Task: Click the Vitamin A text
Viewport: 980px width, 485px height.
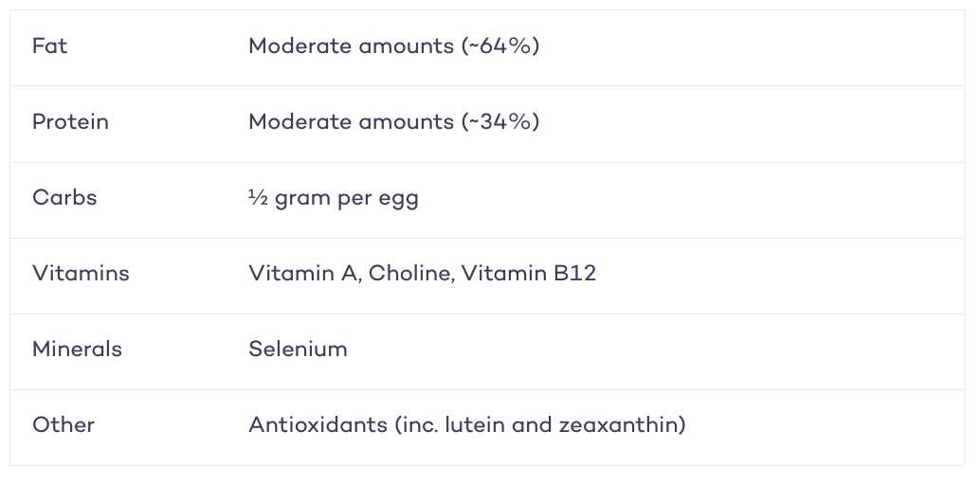Action: tap(302, 274)
